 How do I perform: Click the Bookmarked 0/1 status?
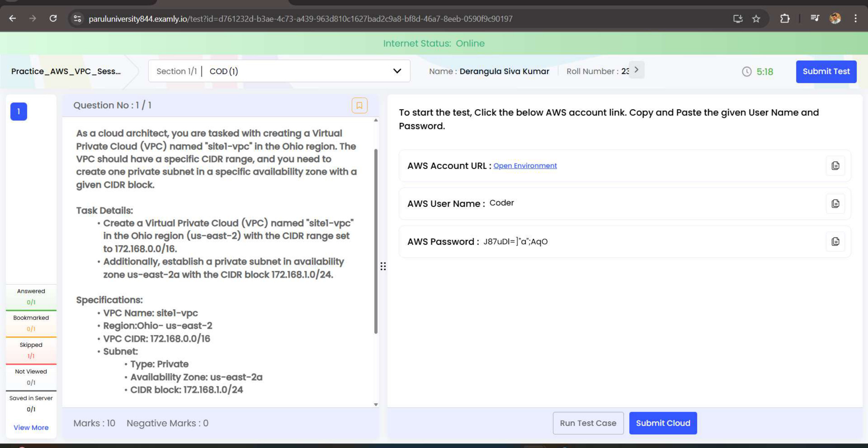point(31,323)
